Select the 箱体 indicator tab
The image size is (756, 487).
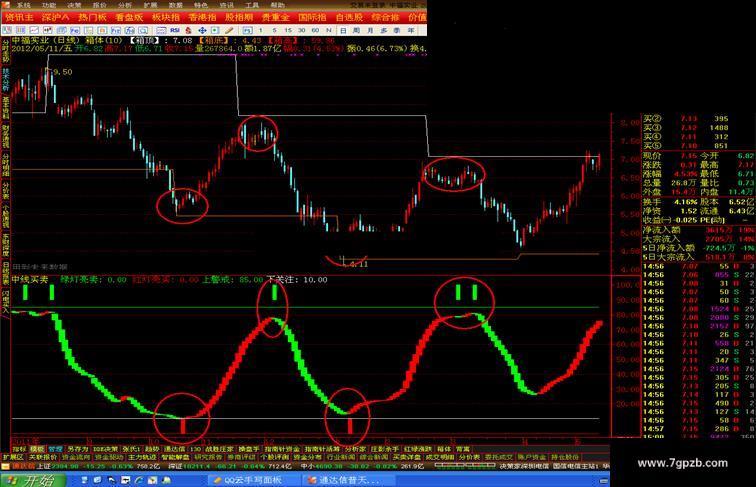tap(444, 449)
